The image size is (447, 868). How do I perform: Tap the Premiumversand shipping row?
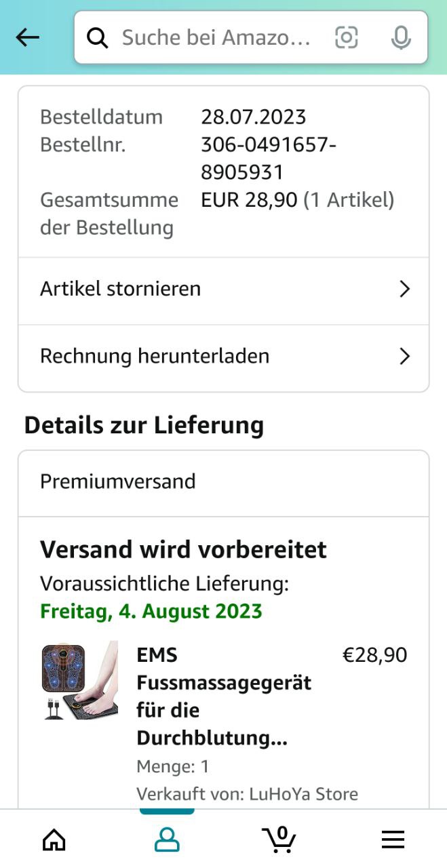point(118,481)
